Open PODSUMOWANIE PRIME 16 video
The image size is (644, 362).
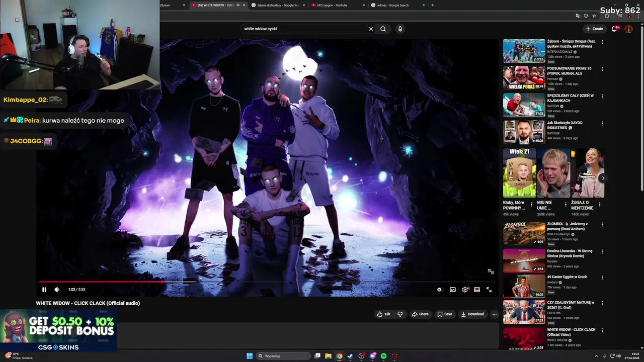coord(524,78)
